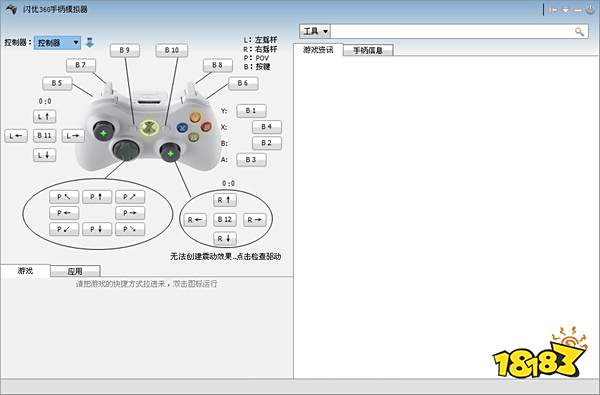Click the title bar dropdown arrow icon
The height and width of the screenshot is (395, 600).
(565, 10)
